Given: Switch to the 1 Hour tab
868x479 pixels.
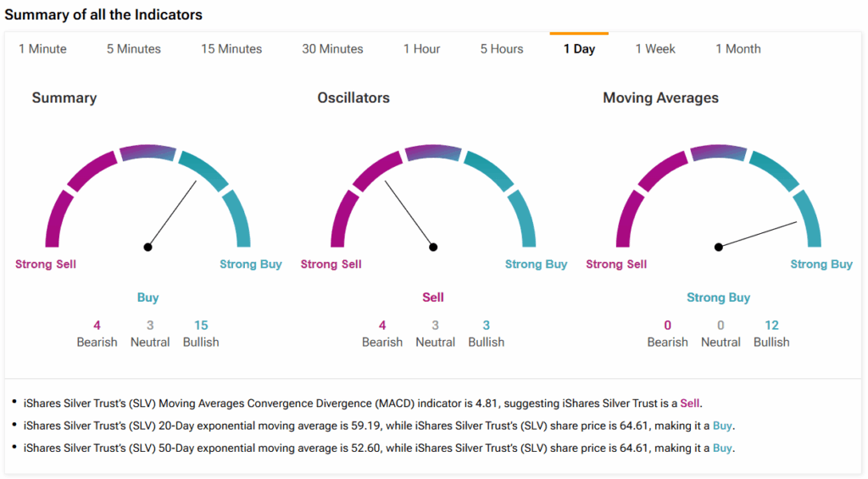Looking at the screenshot, I should point(421,49).
